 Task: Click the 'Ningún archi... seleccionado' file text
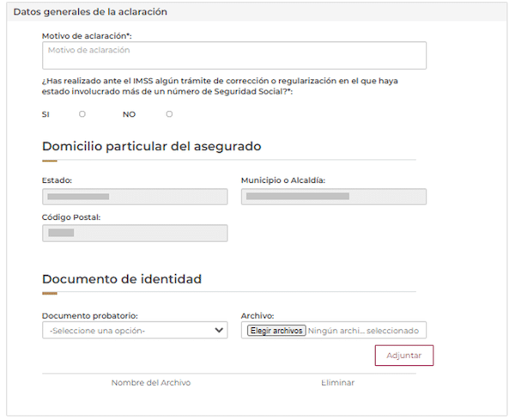362,330
